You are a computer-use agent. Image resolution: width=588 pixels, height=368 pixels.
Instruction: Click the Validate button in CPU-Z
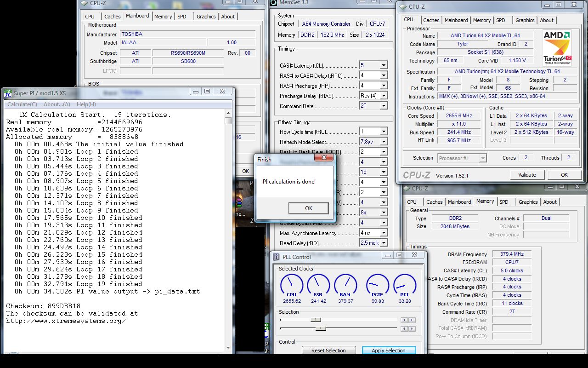pos(527,175)
